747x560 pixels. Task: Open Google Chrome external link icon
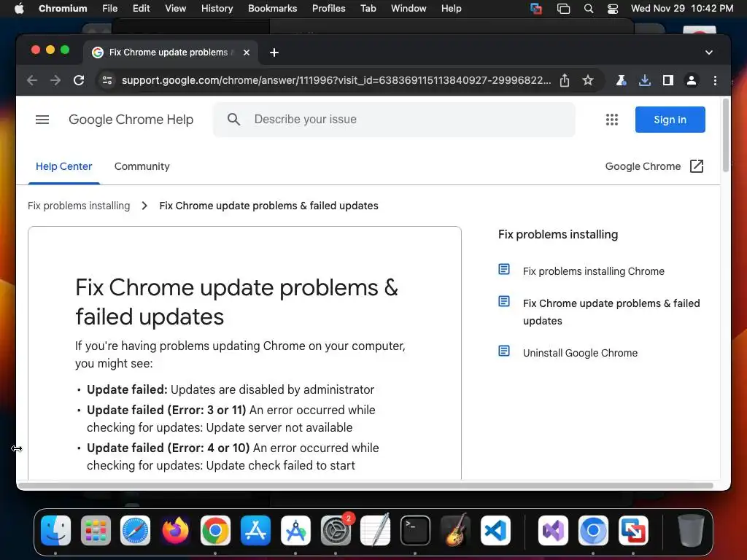[x=697, y=166]
